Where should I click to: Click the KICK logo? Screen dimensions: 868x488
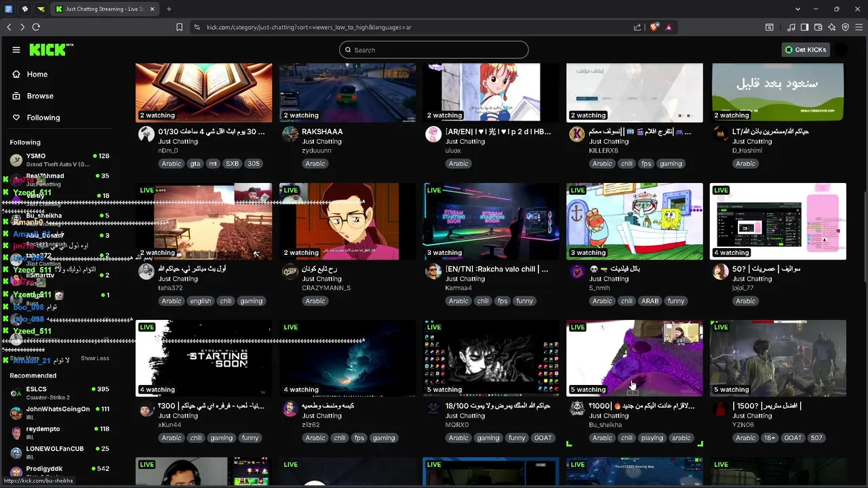pyautogui.click(x=50, y=49)
